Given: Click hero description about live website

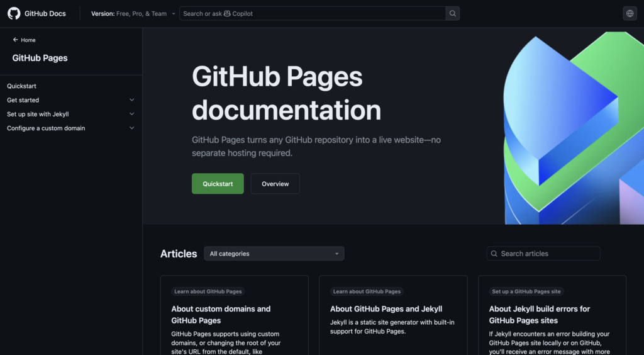Looking at the screenshot, I should [x=316, y=146].
